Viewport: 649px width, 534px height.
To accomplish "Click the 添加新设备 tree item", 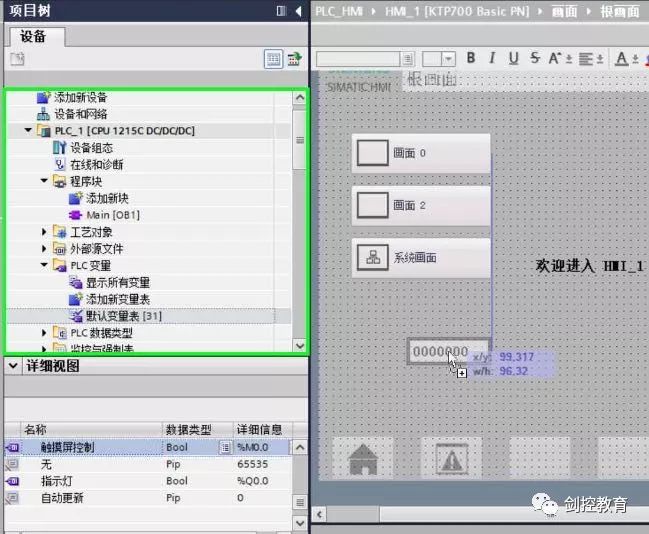I will coord(80,98).
